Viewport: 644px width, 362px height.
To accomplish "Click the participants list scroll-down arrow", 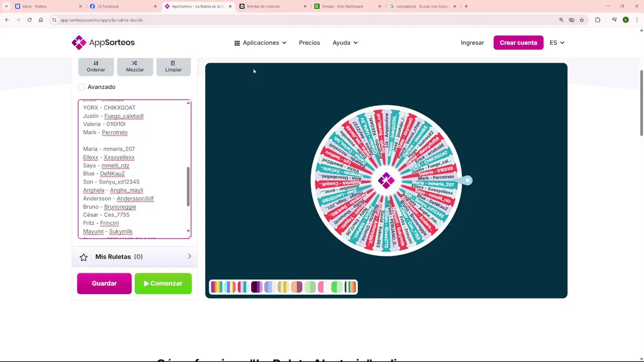I will click(x=188, y=232).
